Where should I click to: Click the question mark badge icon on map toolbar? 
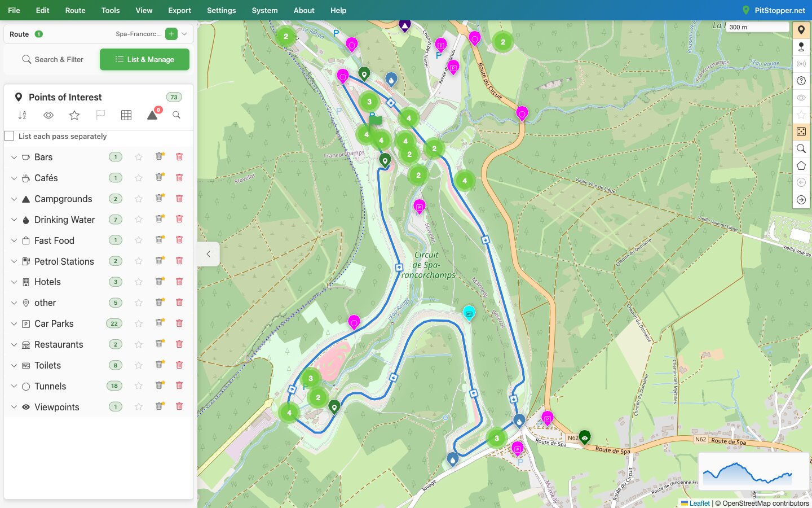click(x=801, y=81)
